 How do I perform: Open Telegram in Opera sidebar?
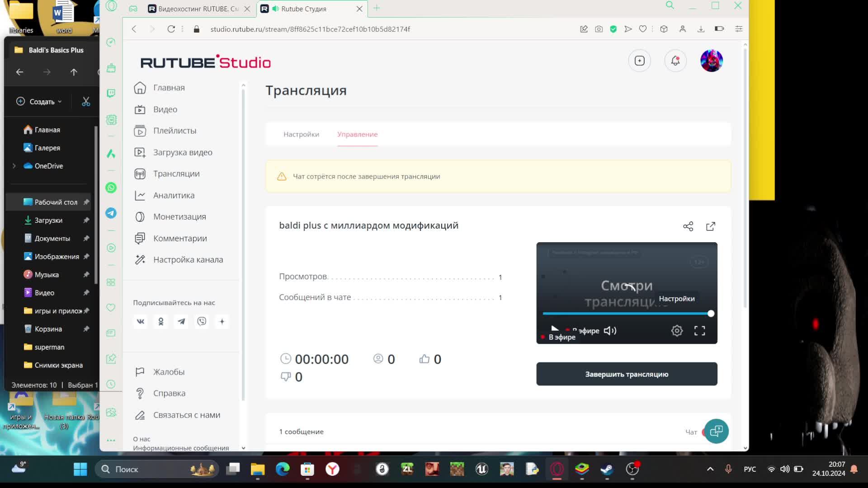tap(111, 213)
